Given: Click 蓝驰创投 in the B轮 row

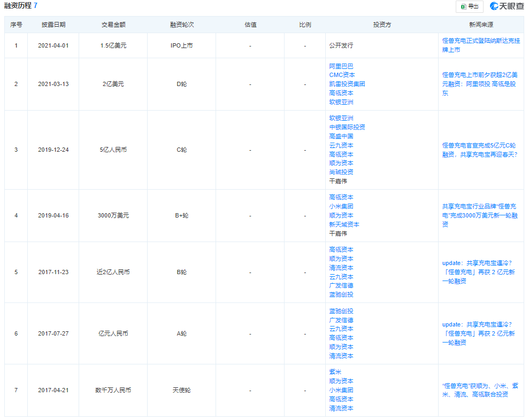Looking at the screenshot, I should click(341, 294).
